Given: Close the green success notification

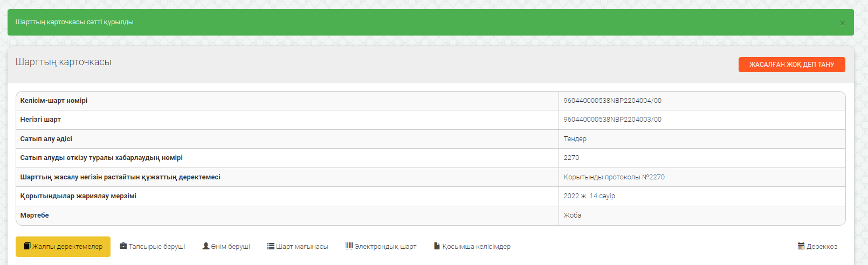Looking at the screenshot, I should click(x=842, y=23).
